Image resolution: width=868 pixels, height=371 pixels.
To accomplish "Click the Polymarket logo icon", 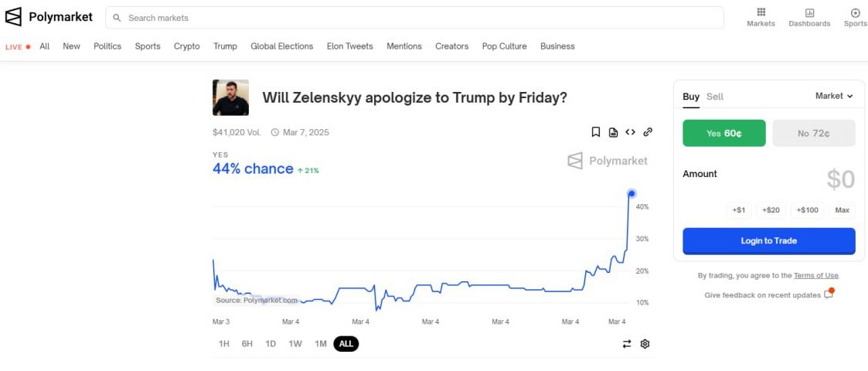I will (x=13, y=17).
